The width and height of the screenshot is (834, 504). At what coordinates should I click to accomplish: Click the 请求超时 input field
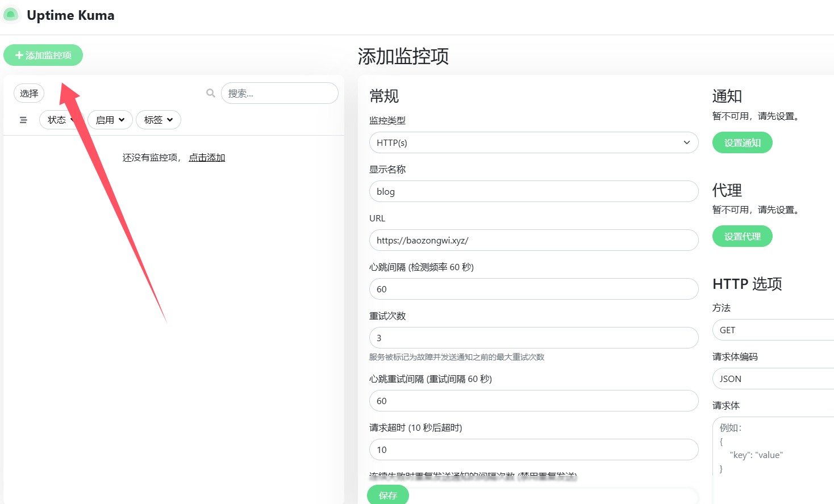click(533, 450)
